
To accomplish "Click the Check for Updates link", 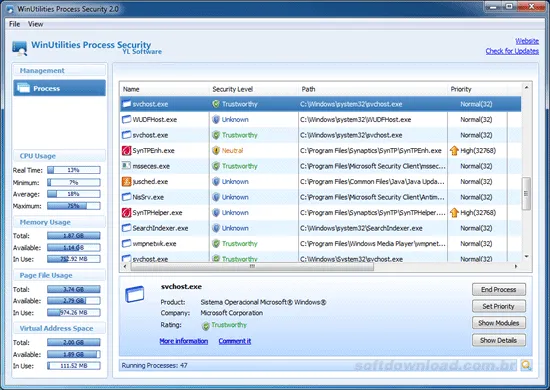I will pos(512,51).
